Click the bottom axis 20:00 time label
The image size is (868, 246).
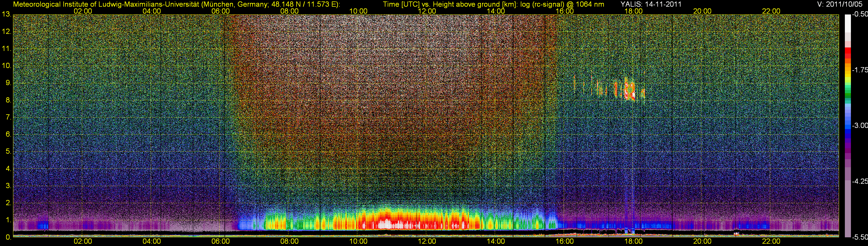pos(702,241)
